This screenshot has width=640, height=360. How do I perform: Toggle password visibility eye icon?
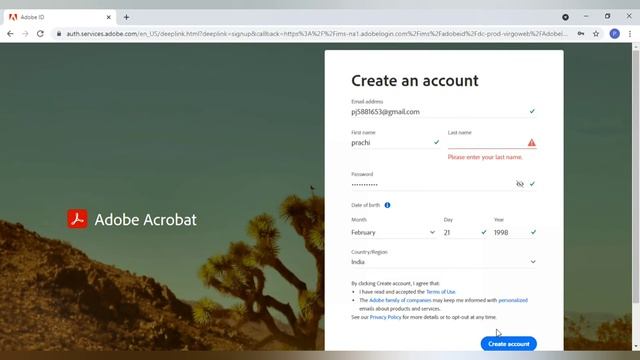coord(520,184)
